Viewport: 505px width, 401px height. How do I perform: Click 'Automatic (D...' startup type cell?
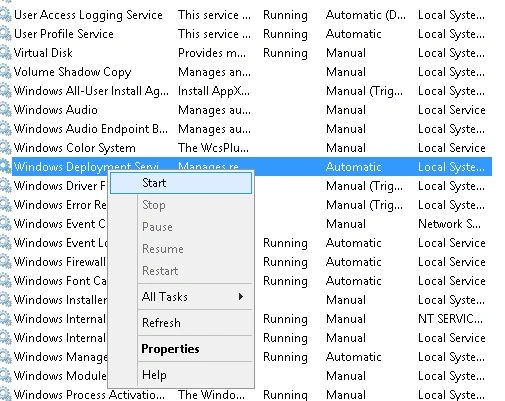pyautogui.click(x=366, y=15)
